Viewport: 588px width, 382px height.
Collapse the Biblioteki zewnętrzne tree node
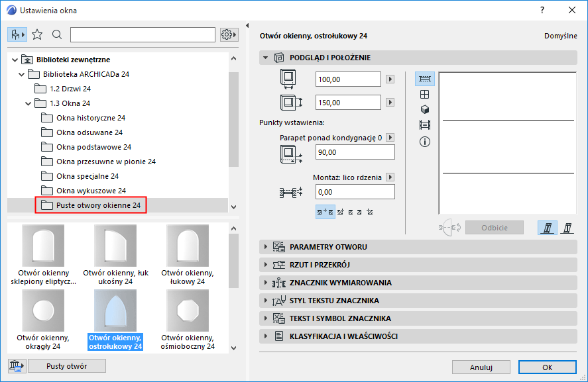15,60
